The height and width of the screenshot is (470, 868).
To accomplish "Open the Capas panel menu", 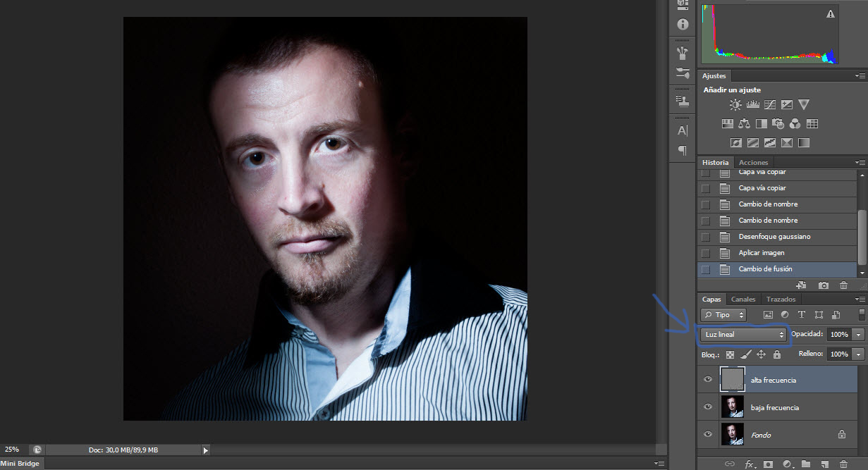I will point(860,299).
